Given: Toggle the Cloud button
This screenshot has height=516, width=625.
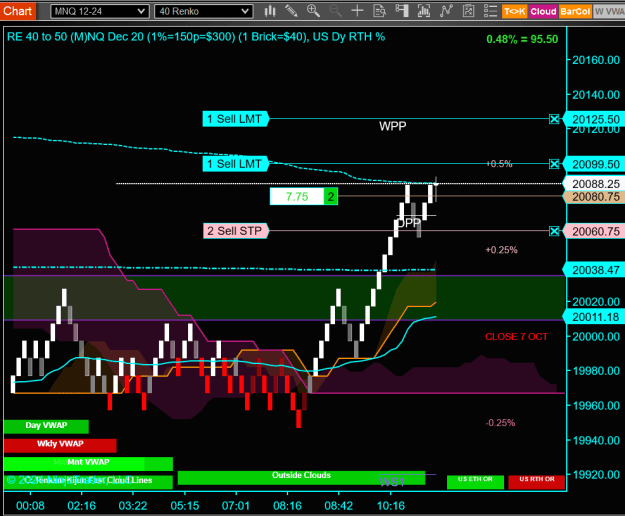Looking at the screenshot, I should (543, 12).
